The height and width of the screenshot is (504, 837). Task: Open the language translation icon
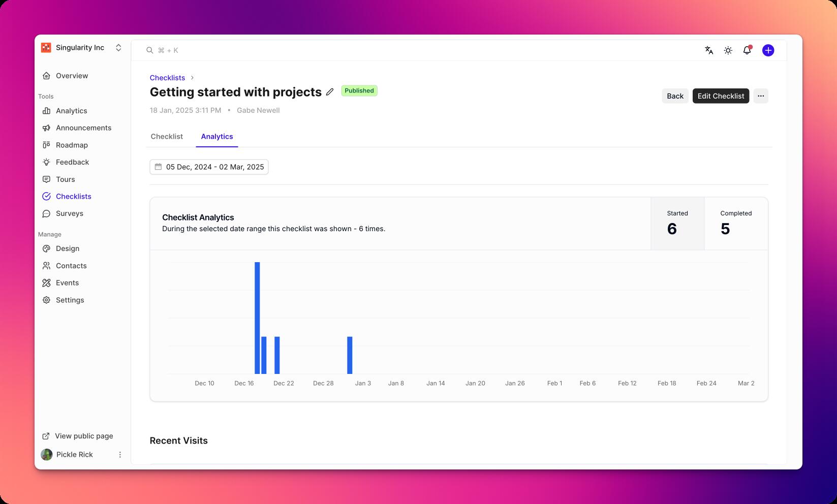point(709,50)
